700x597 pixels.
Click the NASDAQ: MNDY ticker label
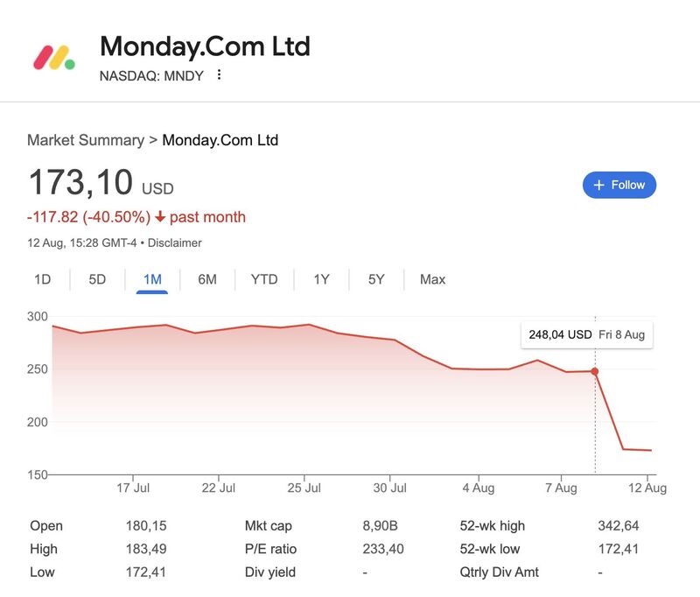point(154,76)
